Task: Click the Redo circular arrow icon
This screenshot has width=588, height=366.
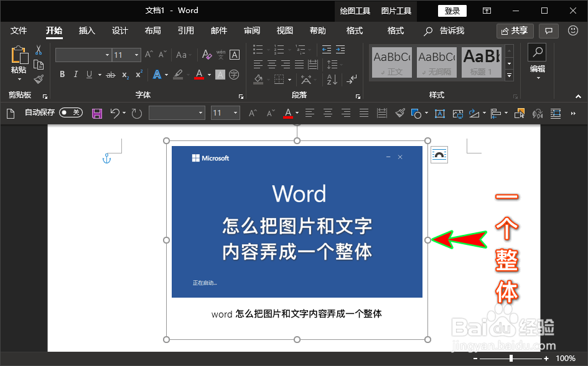Action: tap(137, 113)
